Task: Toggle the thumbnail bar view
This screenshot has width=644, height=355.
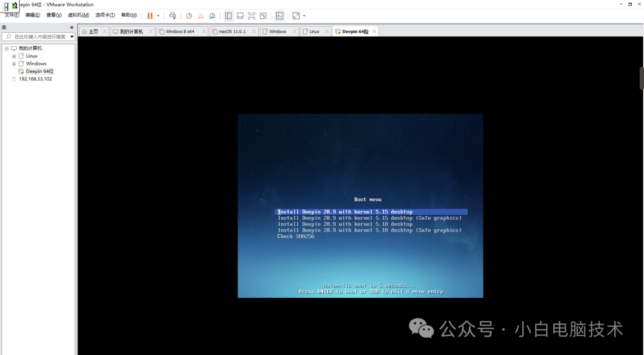Action: tap(240, 15)
